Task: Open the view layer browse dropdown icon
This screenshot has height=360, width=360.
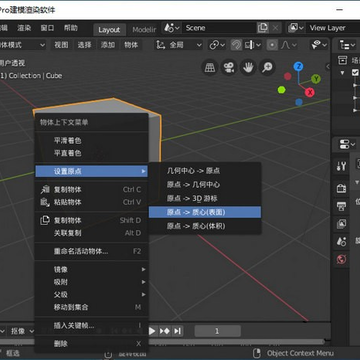Action: tap(297, 28)
